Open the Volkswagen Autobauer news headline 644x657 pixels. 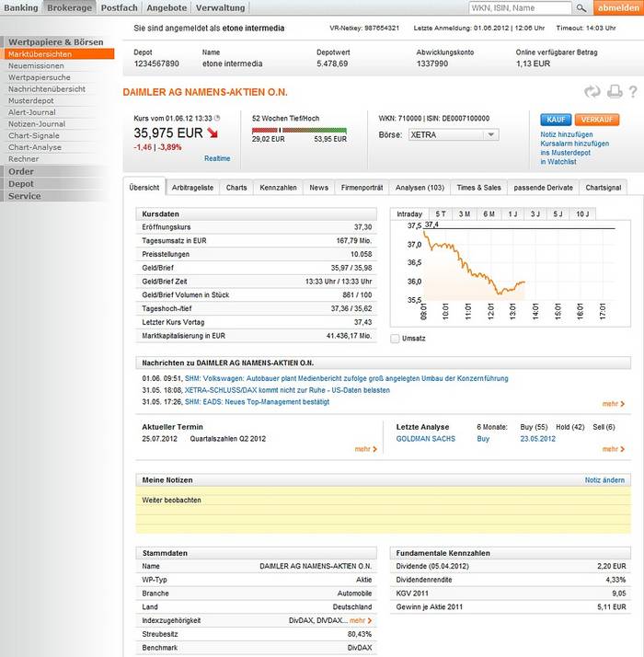pos(347,379)
